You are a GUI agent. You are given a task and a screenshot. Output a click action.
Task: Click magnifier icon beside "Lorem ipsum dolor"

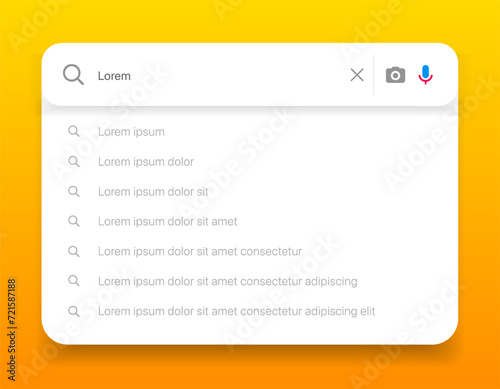[x=74, y=161]
